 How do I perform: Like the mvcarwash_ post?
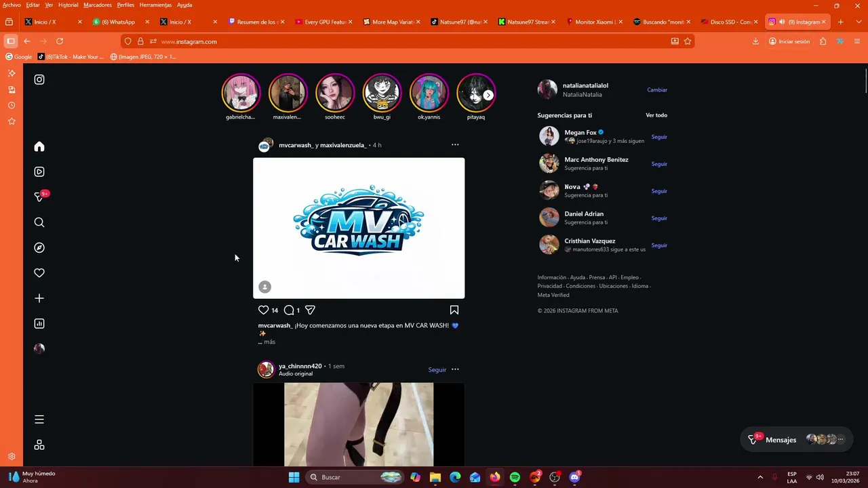[263, 310]
